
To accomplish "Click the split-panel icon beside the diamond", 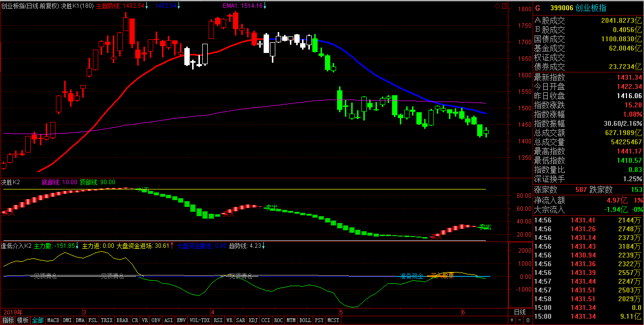I will point(504,6).
